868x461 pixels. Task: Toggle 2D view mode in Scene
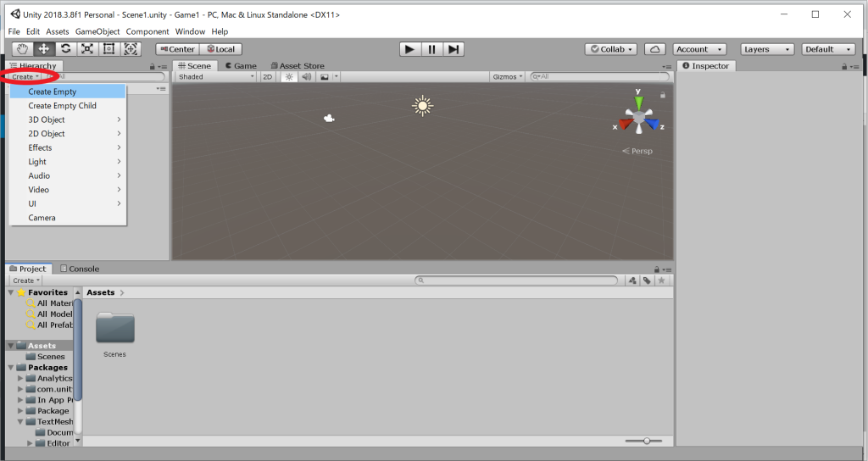pyautogui.click(x=267, y=77)
